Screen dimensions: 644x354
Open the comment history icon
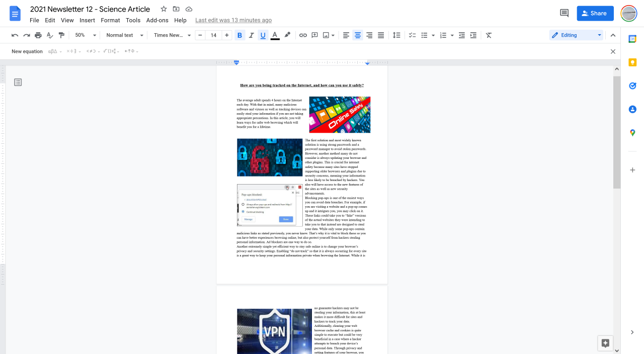tap(564, 14)
